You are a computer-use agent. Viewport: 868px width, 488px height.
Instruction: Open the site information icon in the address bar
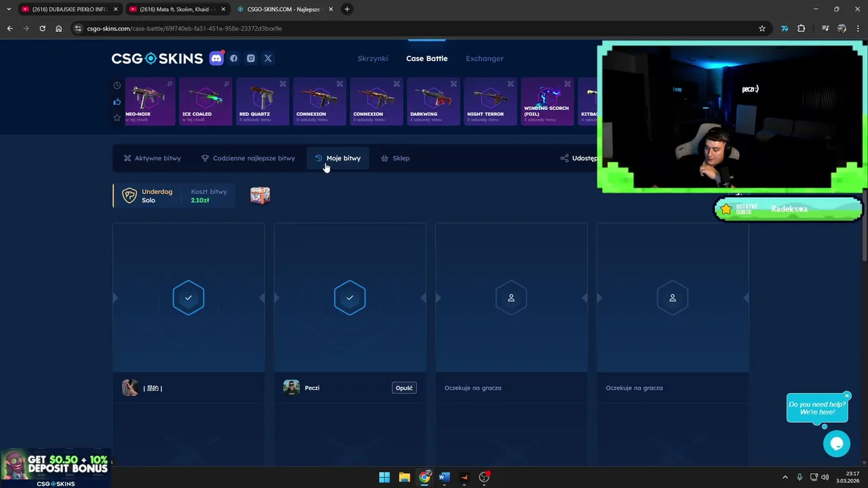pyautogui.click(x=78, y=28)
